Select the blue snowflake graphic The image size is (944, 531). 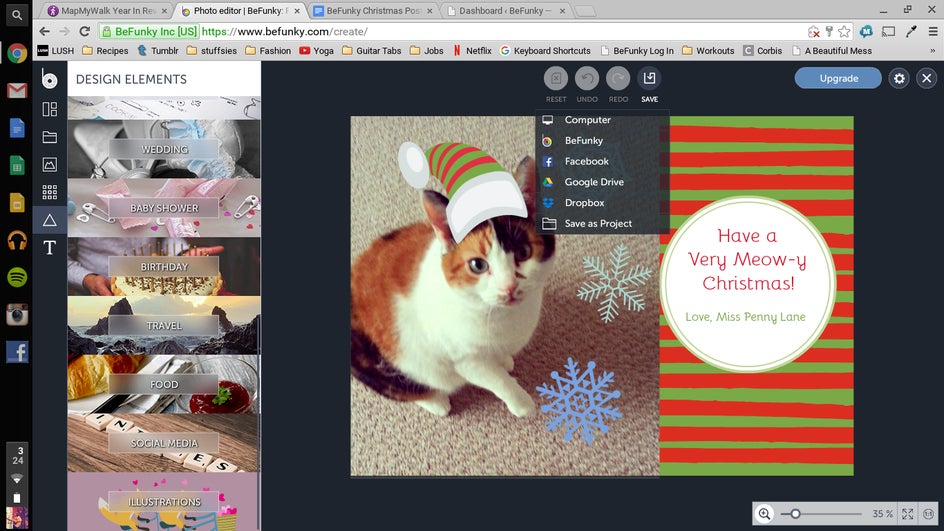pyautogui.click(x=579, y=402)
